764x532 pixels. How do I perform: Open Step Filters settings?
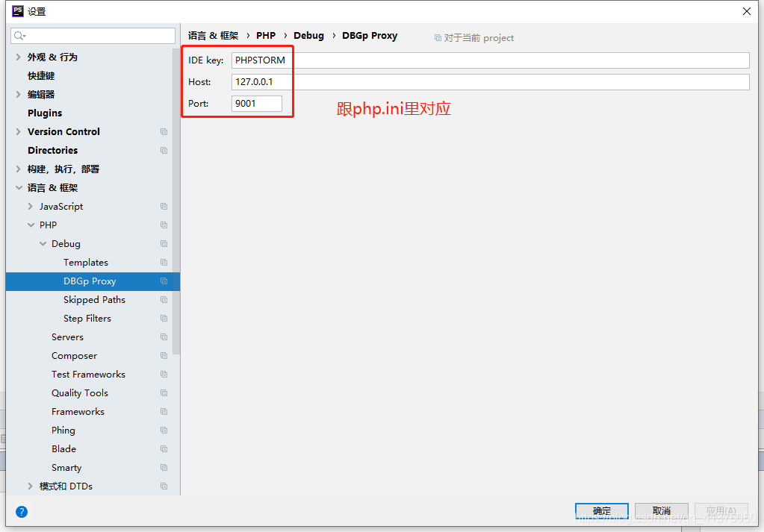87,319
